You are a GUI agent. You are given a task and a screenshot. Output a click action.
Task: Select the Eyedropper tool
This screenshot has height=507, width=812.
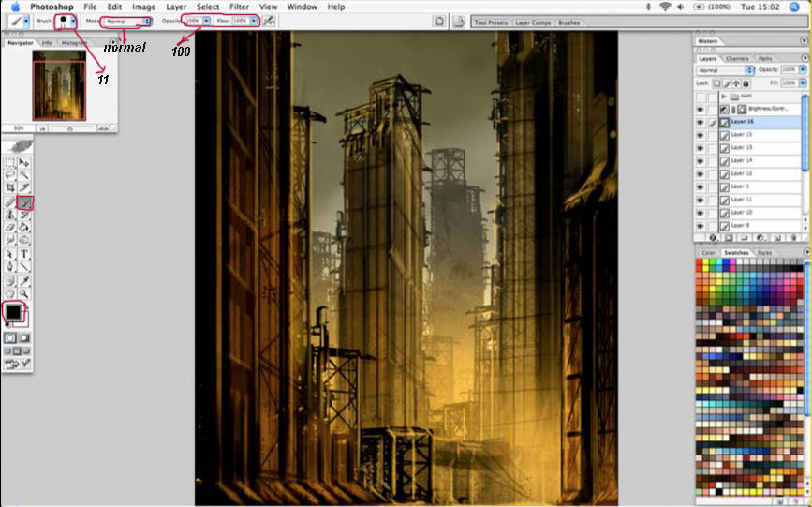coord(23,281)
